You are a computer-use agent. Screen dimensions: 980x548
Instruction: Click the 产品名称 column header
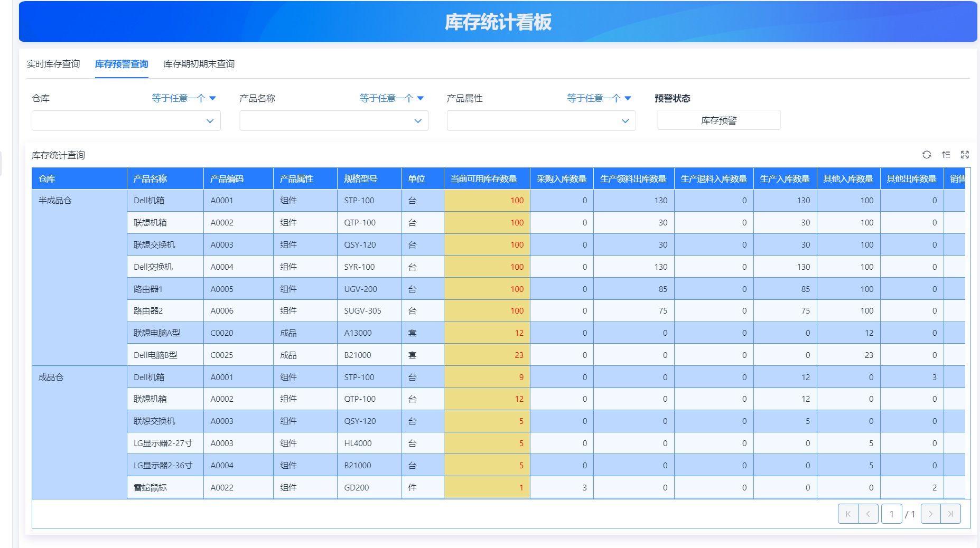click(x=165, y=178)
